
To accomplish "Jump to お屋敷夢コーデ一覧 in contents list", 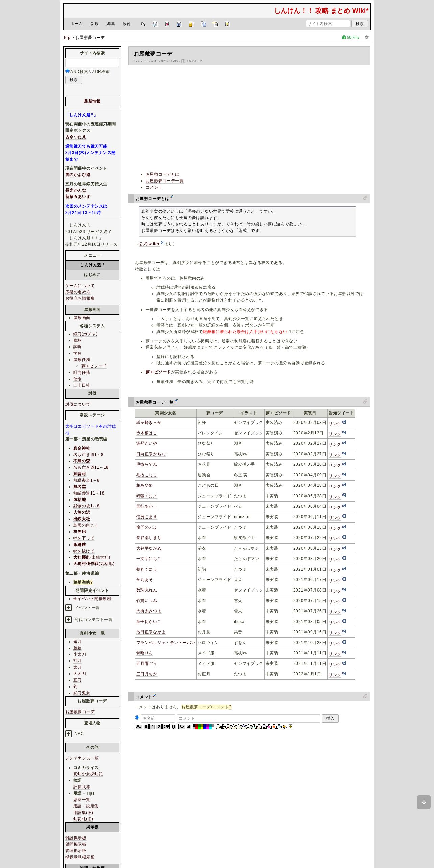I will pyautogui.click(x=165, y=181).
